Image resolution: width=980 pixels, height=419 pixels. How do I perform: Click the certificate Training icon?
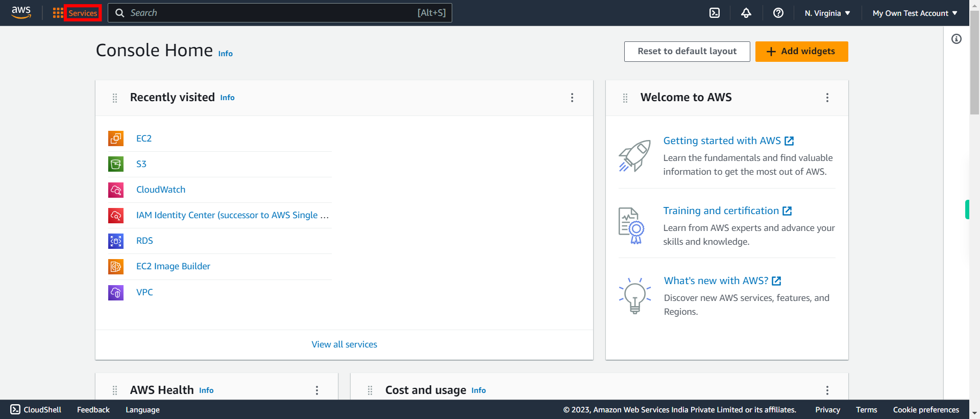pos(632,226)
